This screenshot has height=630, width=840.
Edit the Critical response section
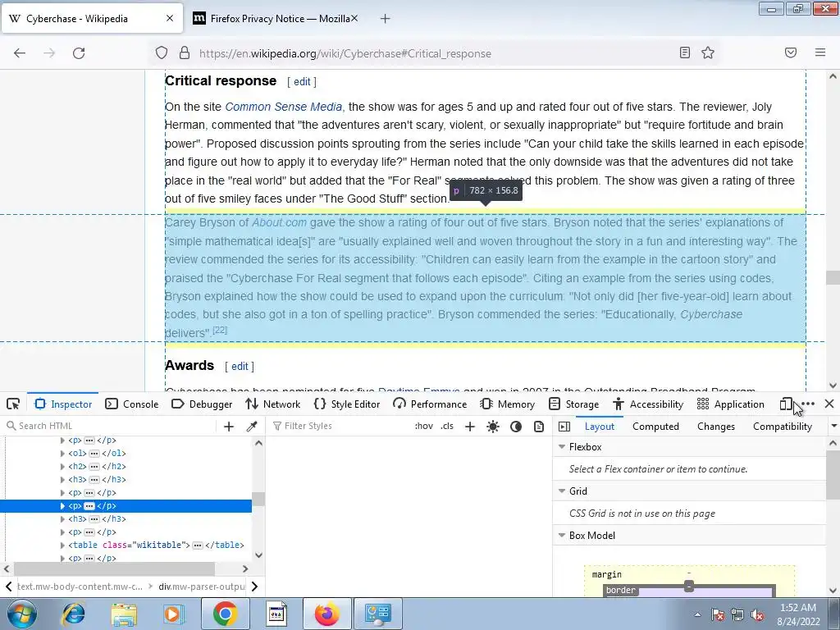[x=302, y=81]
